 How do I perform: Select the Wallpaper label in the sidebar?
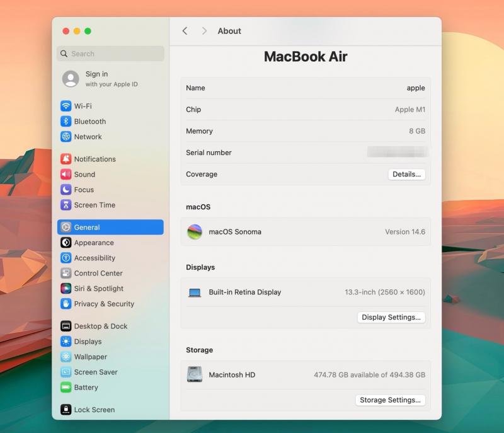pyautogui.click(x=91, y=357)
